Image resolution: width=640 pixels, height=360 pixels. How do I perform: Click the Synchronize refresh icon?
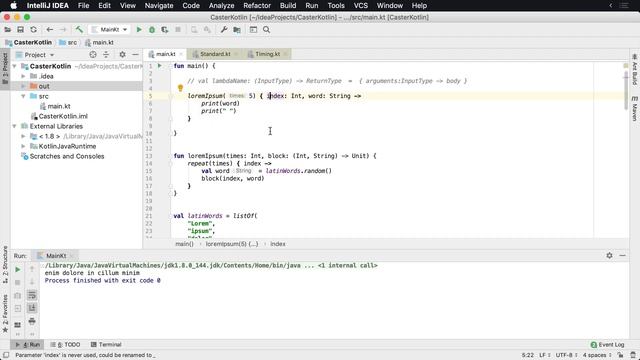[x=33, y=30]
